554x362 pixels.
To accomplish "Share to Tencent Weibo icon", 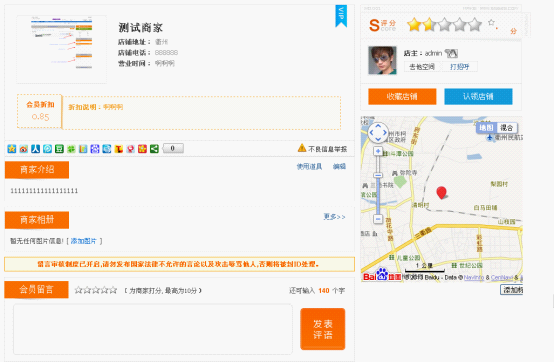I will click(x=47, y=149).
